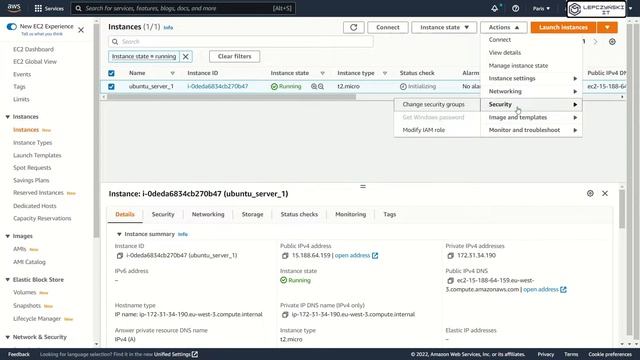
Task: Open the Paris region selector
Action: (541, 8)
